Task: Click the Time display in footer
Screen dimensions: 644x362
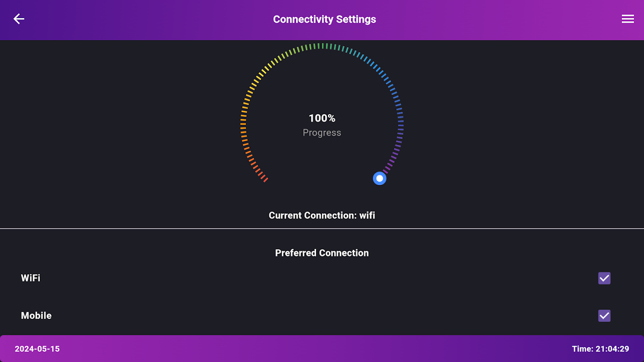Action: pyautogui.click(x=600, y=349)
